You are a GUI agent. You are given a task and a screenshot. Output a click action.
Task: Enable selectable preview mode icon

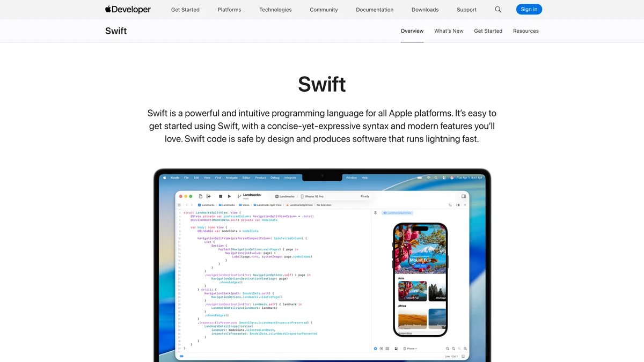(382, 349)
